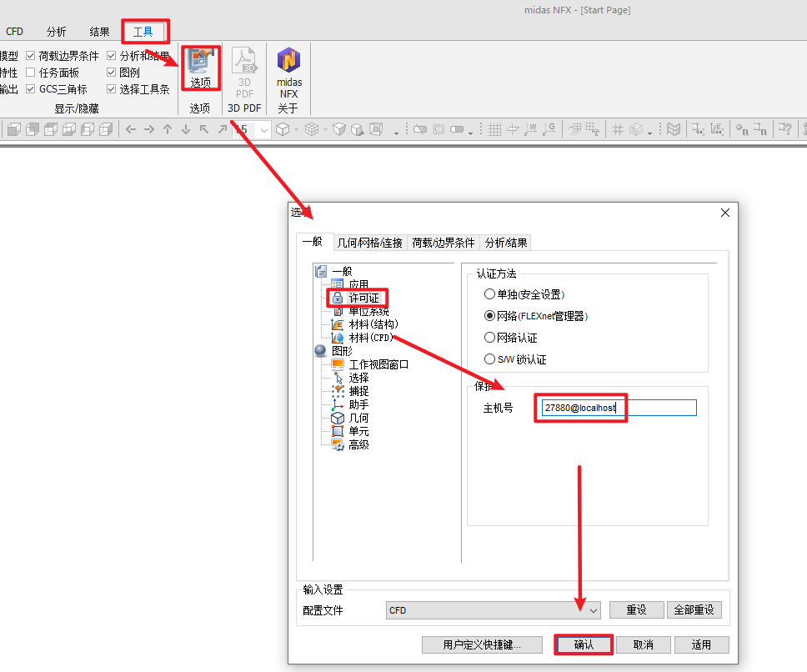
Task: Click the up arrow view icon in toolbar
Action: [x=168, y=129]
